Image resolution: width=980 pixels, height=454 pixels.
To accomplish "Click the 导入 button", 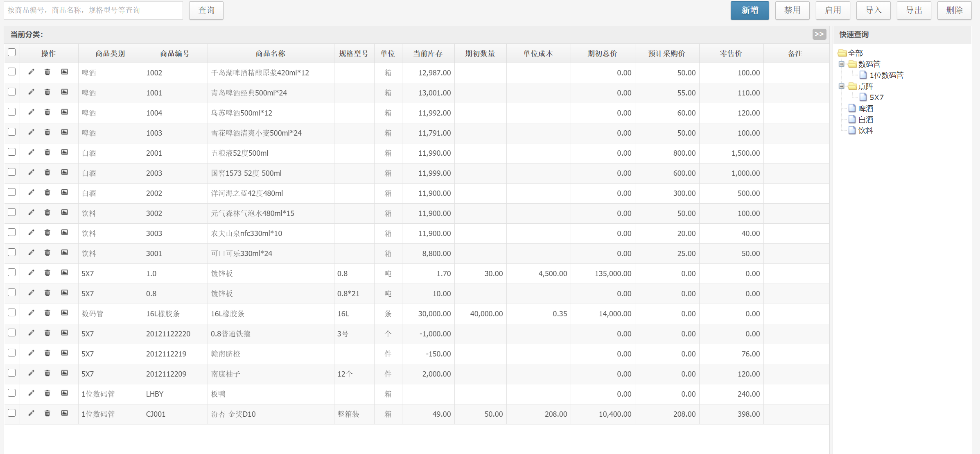I will pos(873,10).
